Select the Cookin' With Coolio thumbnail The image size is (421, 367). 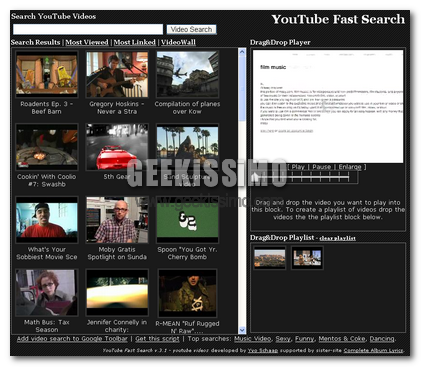tap(47, 147)
